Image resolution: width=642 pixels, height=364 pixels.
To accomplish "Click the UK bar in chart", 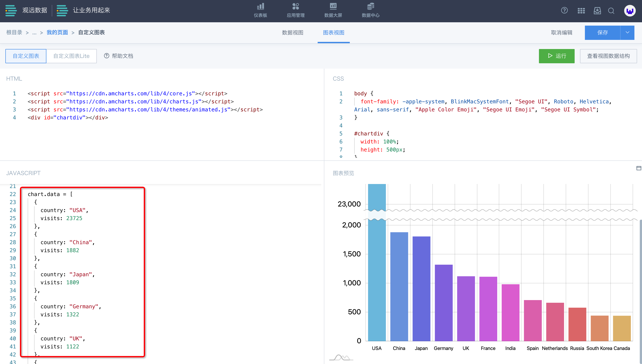I will (466, 309).
